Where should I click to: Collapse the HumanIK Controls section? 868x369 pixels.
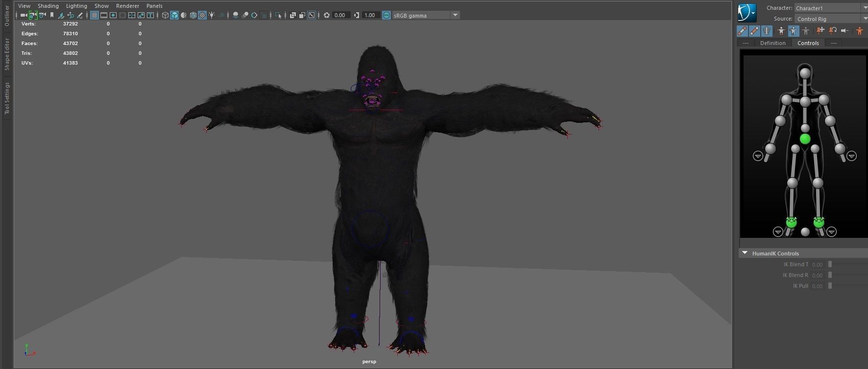point(745,253)
